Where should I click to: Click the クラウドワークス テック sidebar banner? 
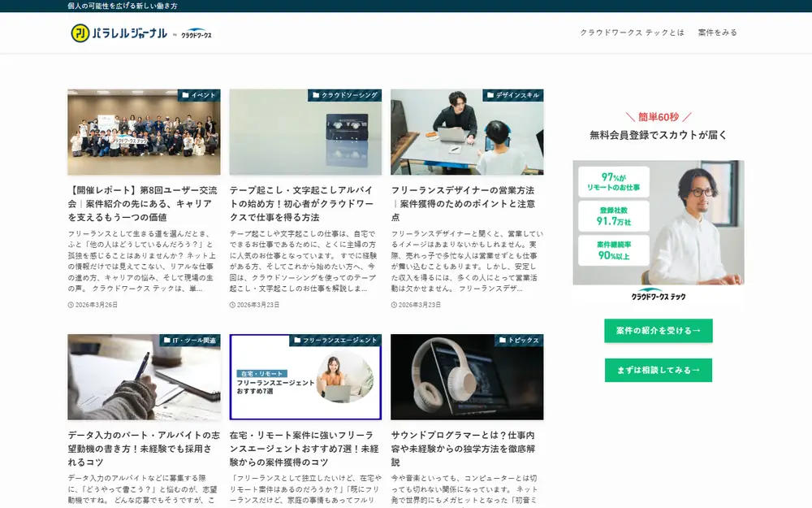659,232
